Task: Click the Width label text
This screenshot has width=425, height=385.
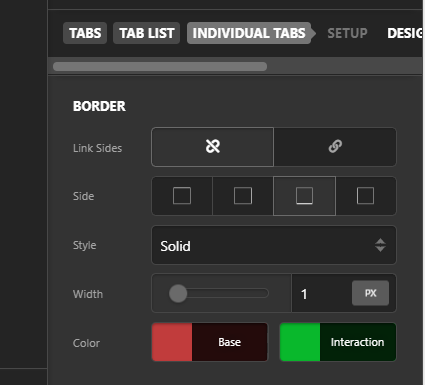Action: coord(88,294)
